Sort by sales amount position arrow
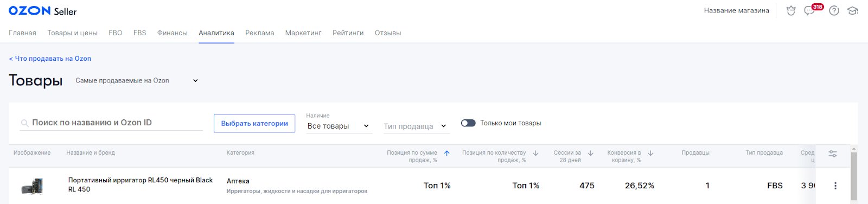The width and height of the screenshot is (868, 204). pyautogui.click(x=447, y=153)
